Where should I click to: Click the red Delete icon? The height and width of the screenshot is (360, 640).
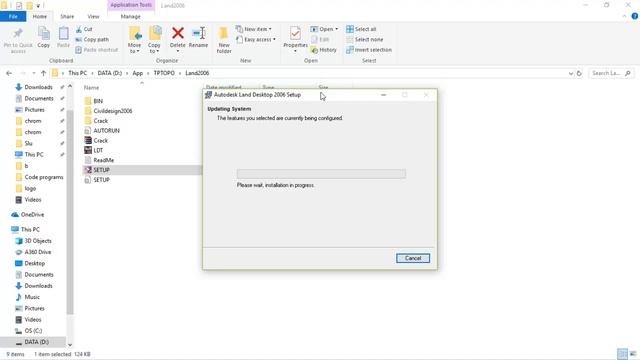click(x=178, y=33)
